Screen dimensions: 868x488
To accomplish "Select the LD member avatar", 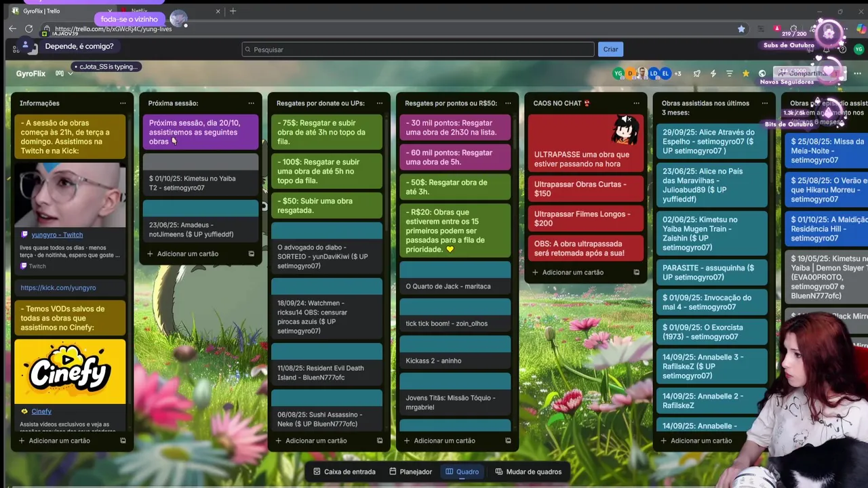I will 654,73.
